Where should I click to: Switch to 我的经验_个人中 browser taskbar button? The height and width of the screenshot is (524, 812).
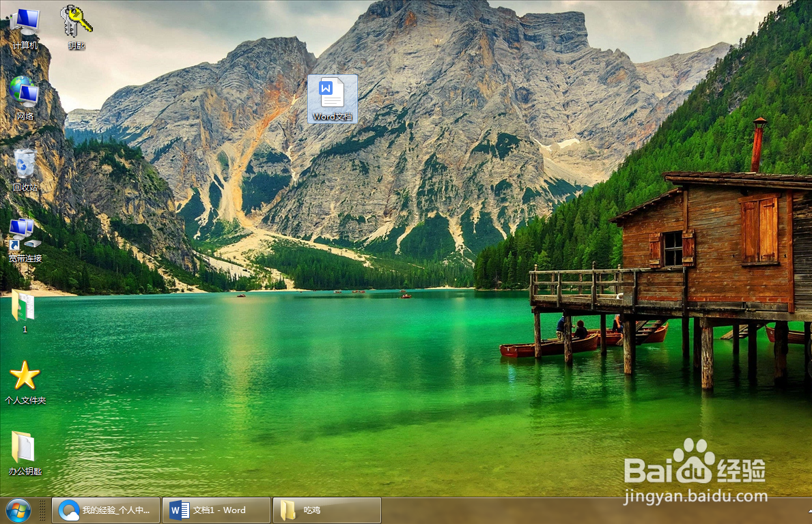point(106,510)
